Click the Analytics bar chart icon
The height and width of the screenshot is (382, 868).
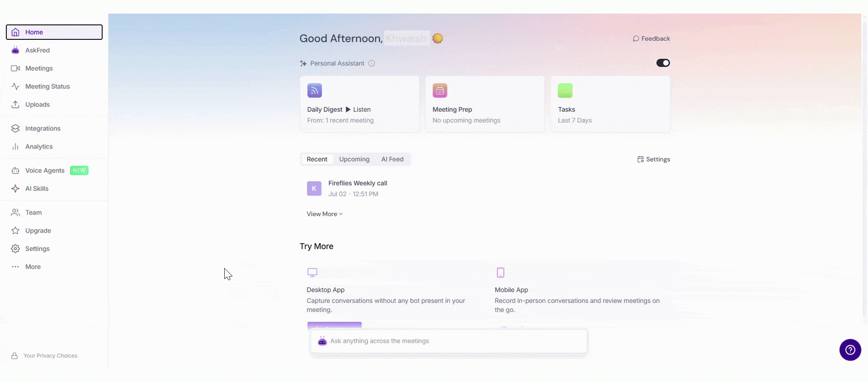click(x=15, y=147)
